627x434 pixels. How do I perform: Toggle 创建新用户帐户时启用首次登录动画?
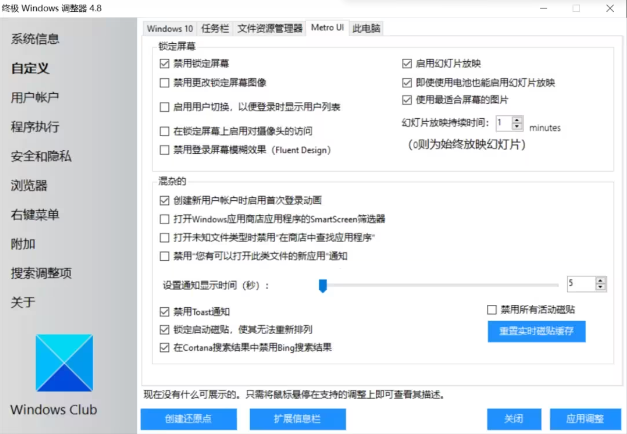pyautogui.click(x=164, y=200)
